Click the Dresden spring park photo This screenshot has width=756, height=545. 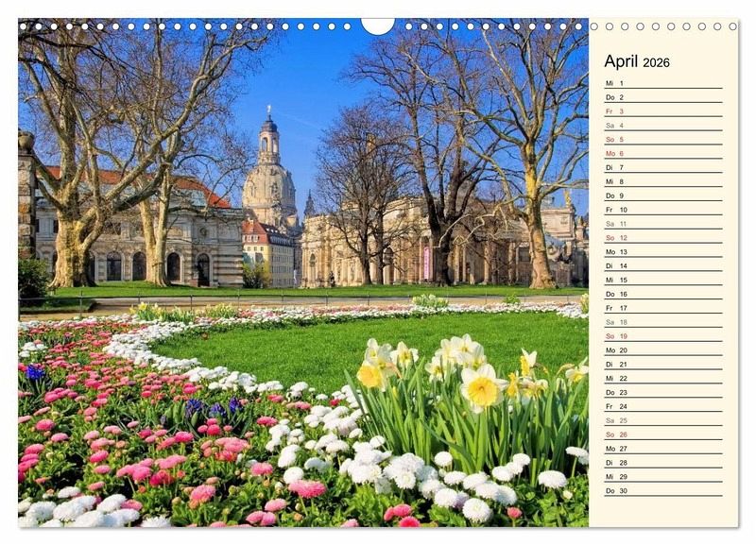pyautogui.click(x=303, y=273)
